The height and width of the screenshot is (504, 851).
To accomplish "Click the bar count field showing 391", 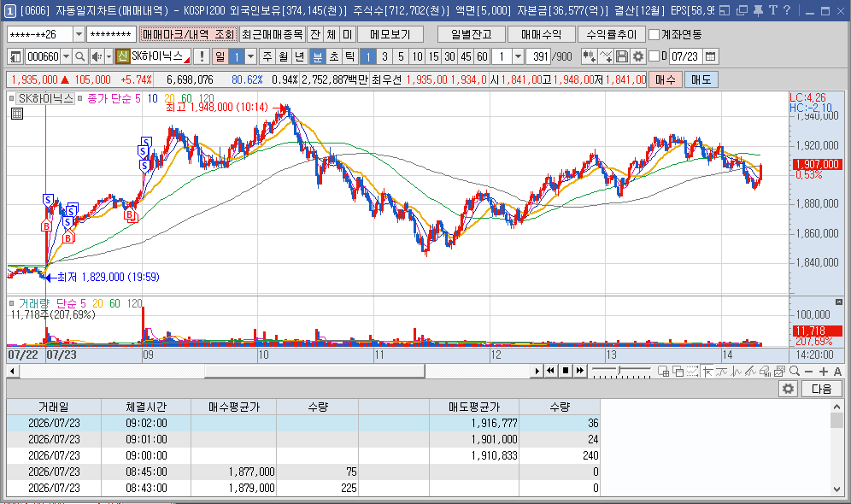I will coord(537,56).
